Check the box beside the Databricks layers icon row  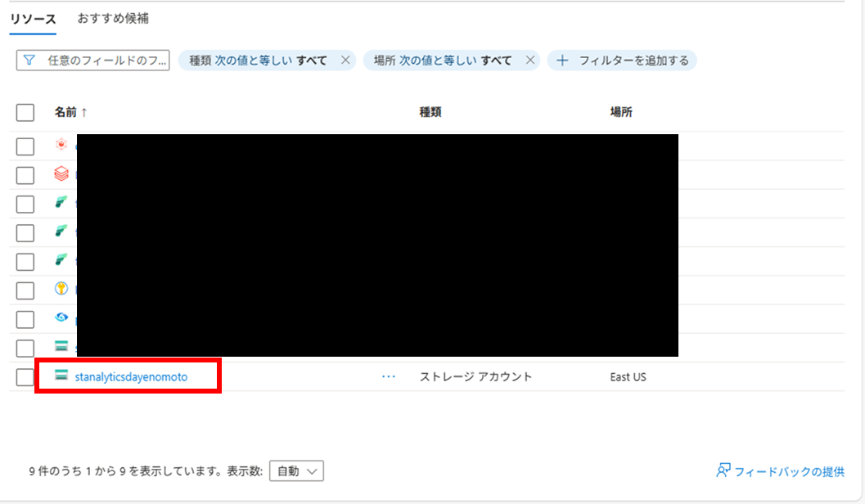coord(25,175)
